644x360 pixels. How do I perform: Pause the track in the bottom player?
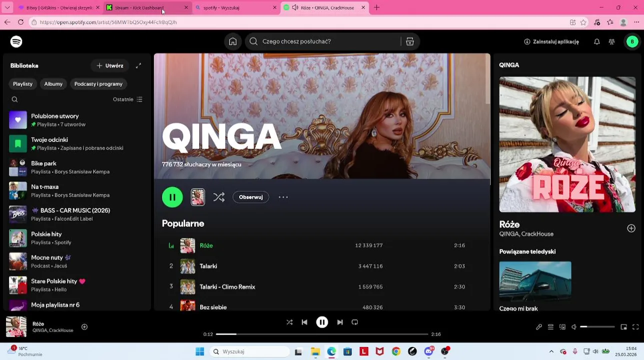[322, 322]
